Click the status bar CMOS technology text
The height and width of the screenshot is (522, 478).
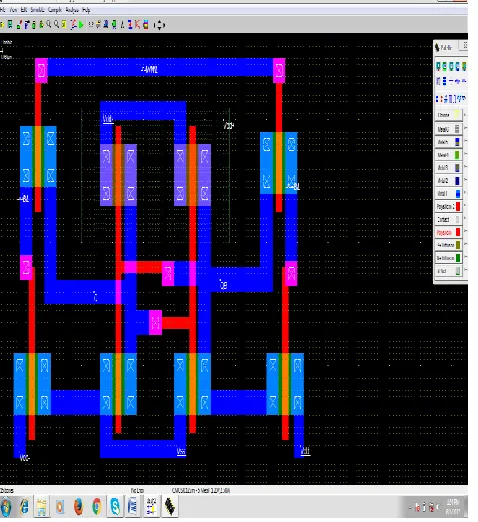pyautogui.click(x=201, y=490)
